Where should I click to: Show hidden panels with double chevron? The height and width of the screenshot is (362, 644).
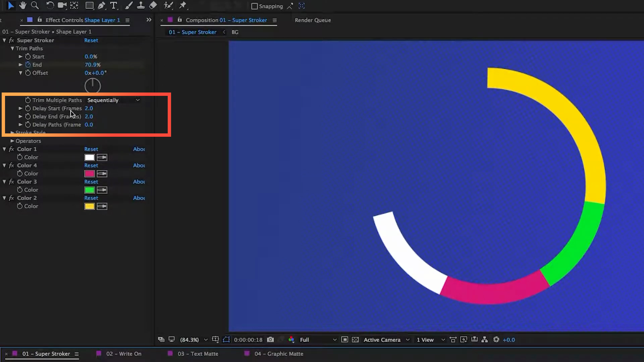[x=149, y=20]
